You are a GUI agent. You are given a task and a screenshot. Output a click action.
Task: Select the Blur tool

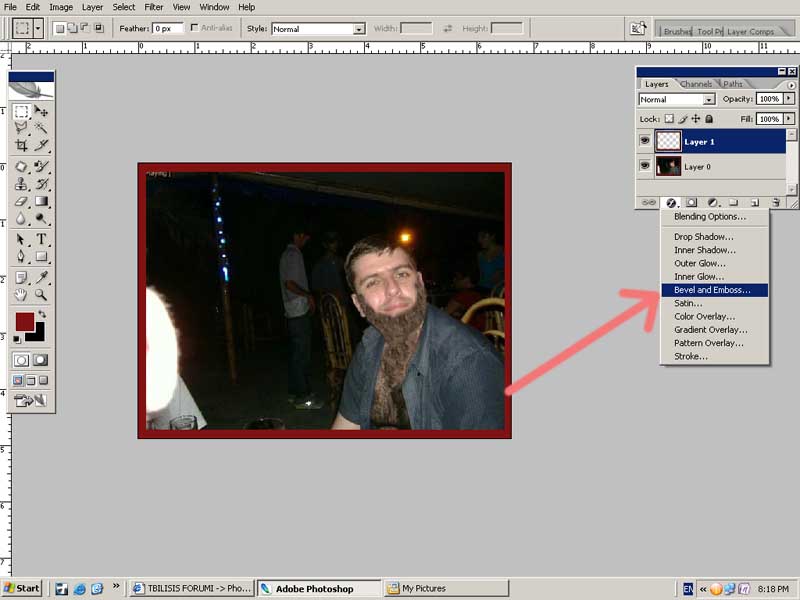(21, 218)
